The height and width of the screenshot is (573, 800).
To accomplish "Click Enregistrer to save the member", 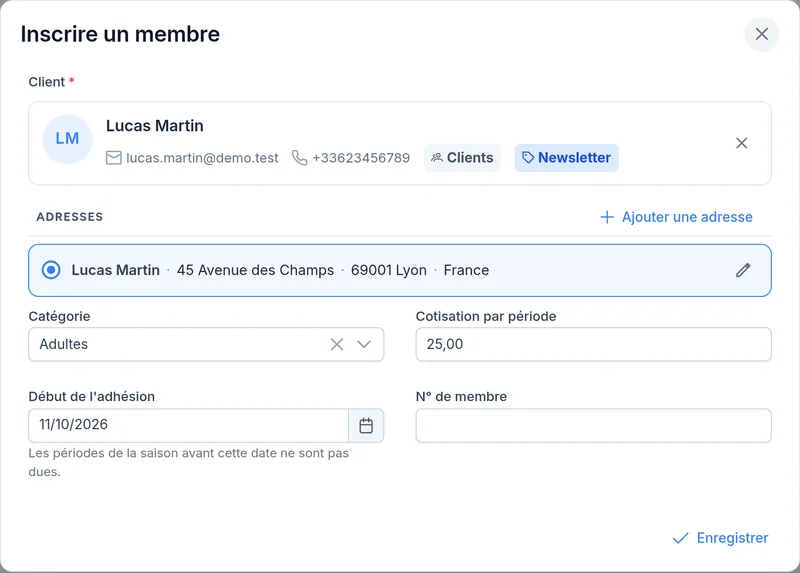I will [x=720, y=538].
